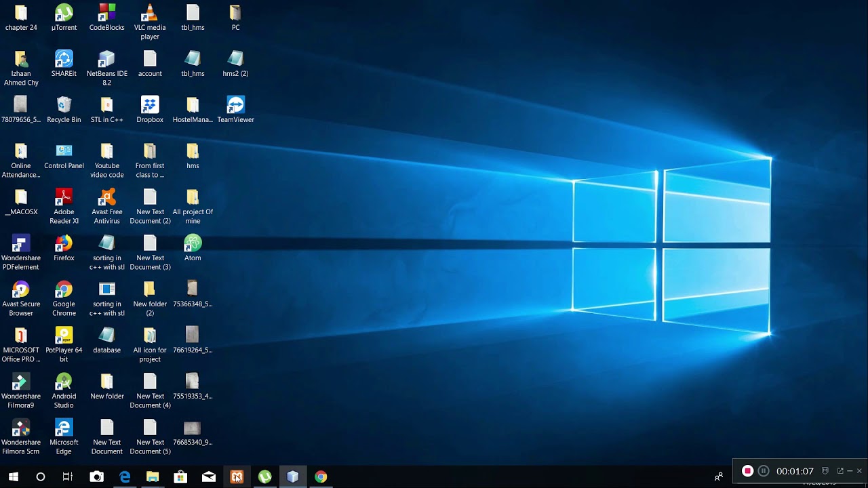Select the PC archive desktop icon
Image resolution: width=868 pixels, height=488 pixels.
(x=235, y=18)
